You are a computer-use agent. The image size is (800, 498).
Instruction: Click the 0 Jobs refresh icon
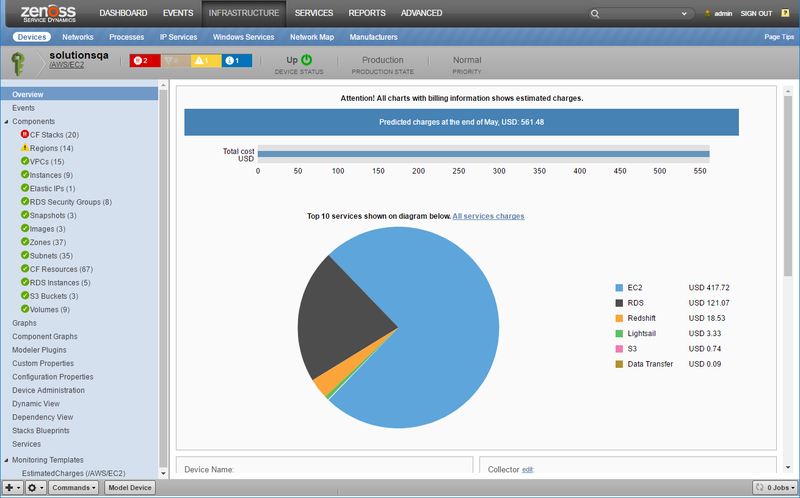[x=760, y=488]
